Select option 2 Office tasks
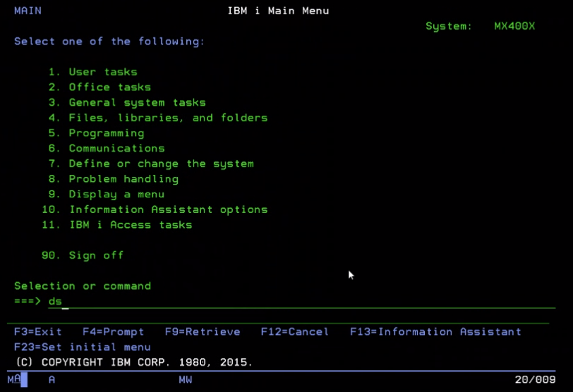Viewport: 573px width, 392px height. tap(99, 87)
